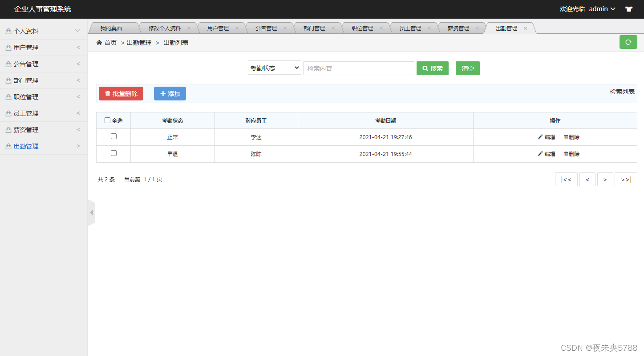This screenshot has height=356, width=644.
Task: Check the box for the 正常 row
Action: tap(113, 136)
